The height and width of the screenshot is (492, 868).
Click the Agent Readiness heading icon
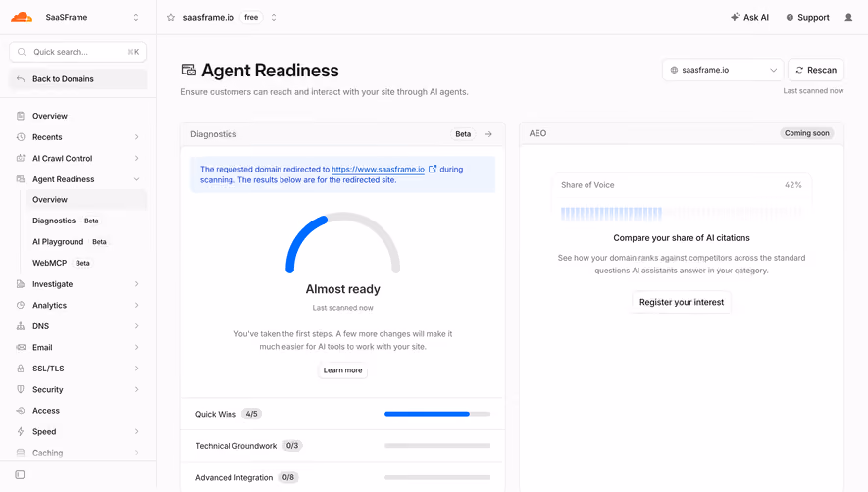(188, 70)
